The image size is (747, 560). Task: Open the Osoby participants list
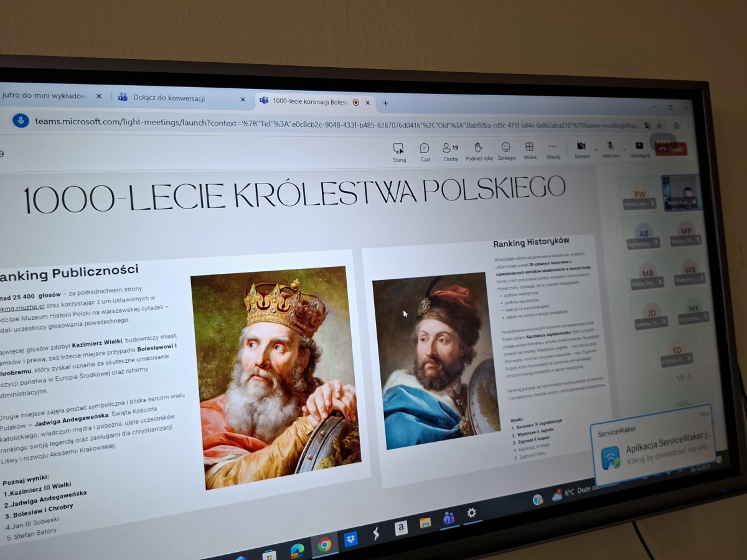coord(450,149)
